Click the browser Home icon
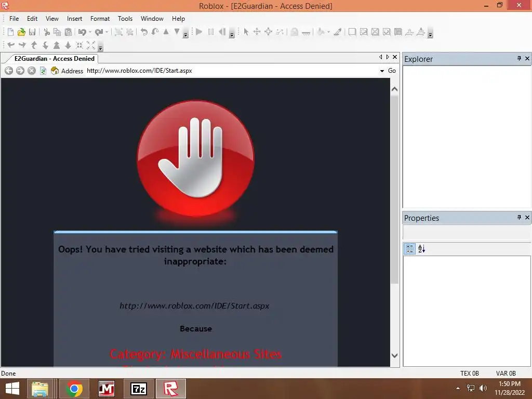The width and height of the screenshot is (532, 399). tap(55, 71)
